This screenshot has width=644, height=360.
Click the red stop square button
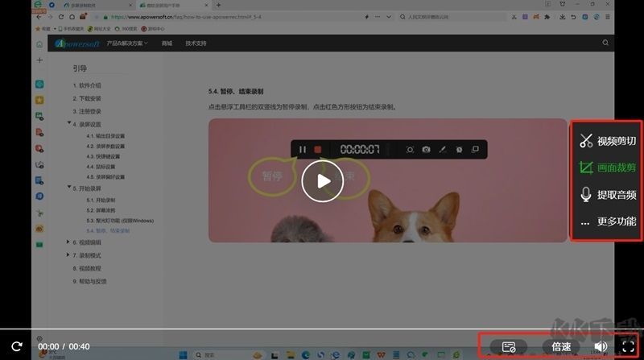[317, 150]
